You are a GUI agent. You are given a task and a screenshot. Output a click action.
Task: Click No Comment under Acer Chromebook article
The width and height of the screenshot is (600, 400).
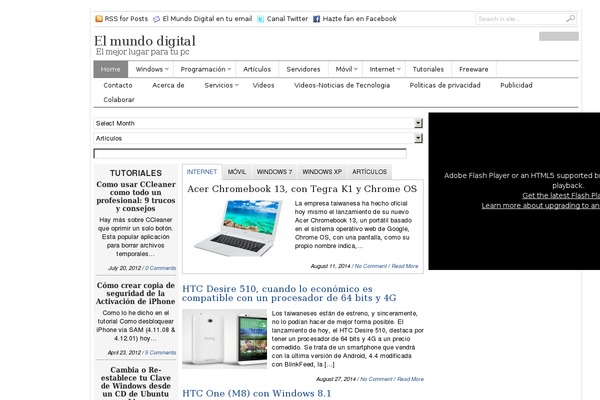click(370, 266)
